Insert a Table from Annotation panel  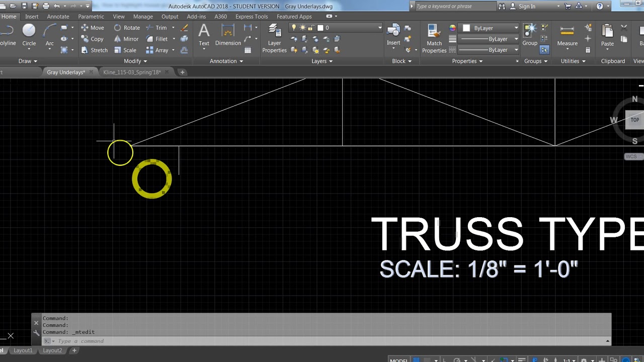[x=248, y=50]
